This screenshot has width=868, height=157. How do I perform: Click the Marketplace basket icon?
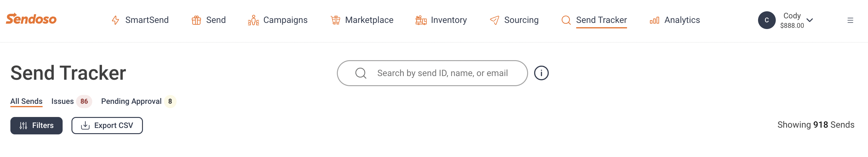click(335, 20)
